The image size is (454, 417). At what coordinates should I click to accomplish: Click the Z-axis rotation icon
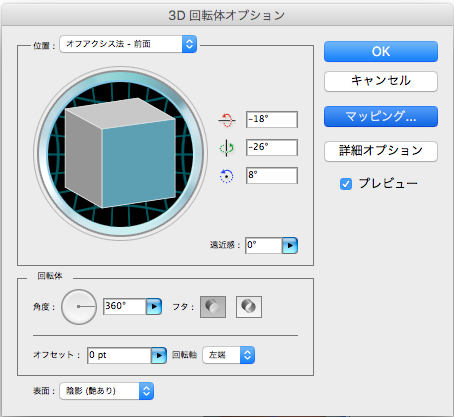[x=227, y=176]
